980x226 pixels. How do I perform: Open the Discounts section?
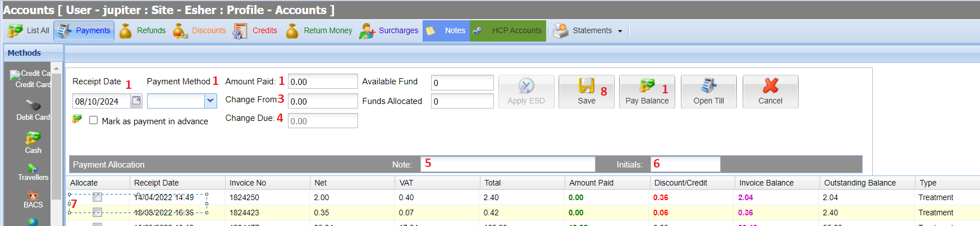point(199,31)
